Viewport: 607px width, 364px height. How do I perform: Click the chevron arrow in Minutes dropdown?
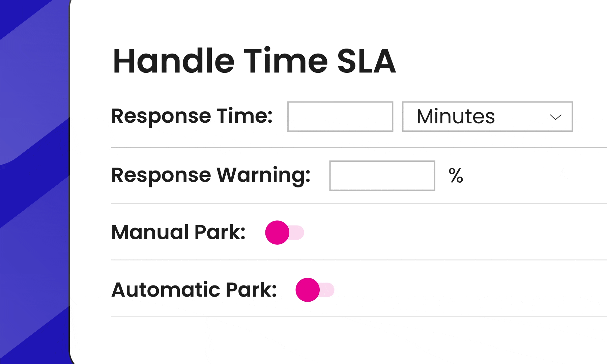[x=555, y=117]
